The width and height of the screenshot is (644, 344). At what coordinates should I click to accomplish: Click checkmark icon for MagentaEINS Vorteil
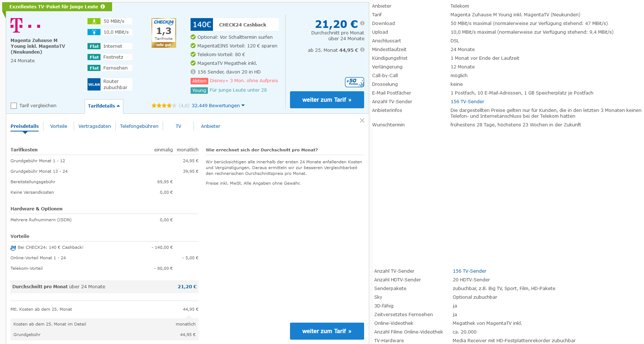coord(193,46)
